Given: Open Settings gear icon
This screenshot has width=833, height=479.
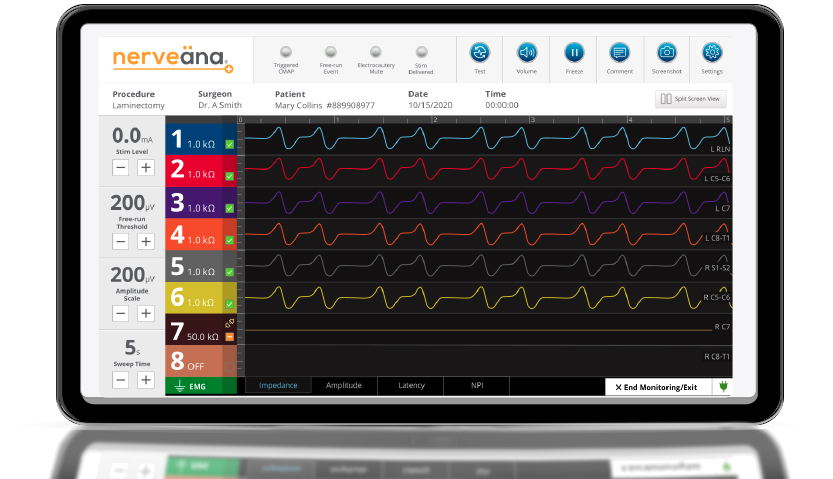Looking at the screenshot, I should [x=712, y=54].
